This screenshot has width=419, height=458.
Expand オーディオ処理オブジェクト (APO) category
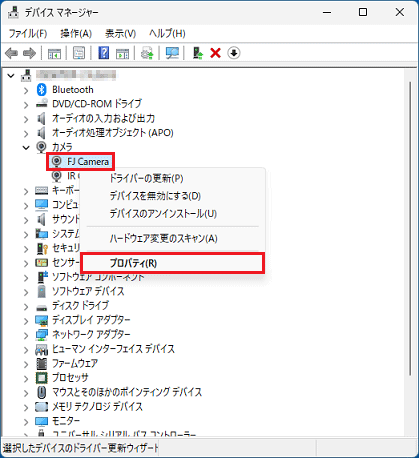pyautogui.click(x=26, y=133)
